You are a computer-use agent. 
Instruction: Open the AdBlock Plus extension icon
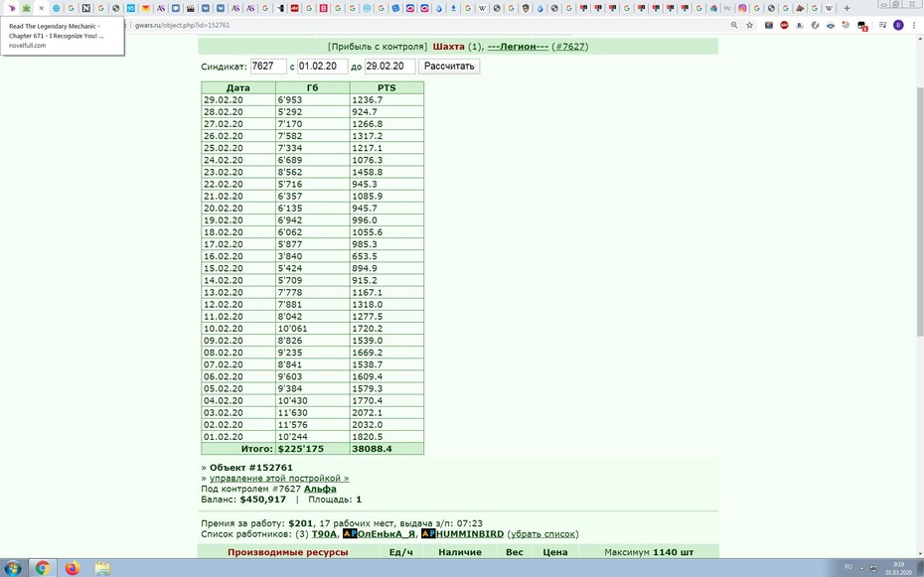pyautogui.click(x=784, y=25)
